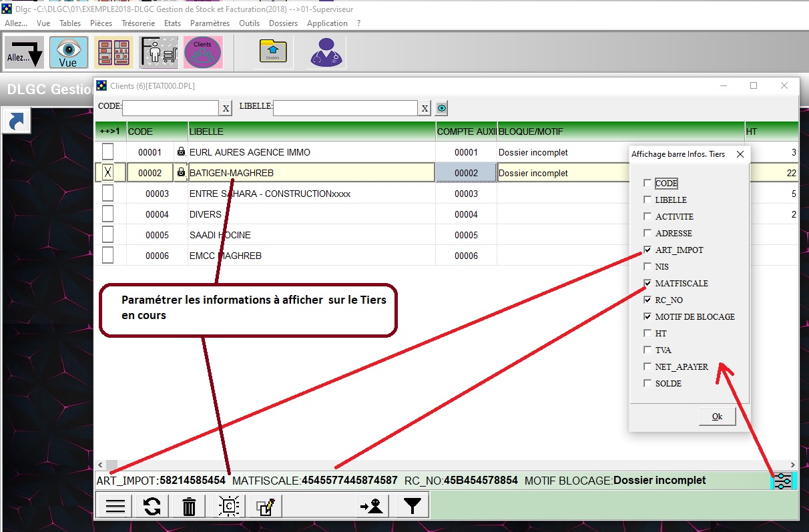Screen dimensions: 809x532
Task: Uncheck the MATFISCALE checkbox
Action: 647,283
